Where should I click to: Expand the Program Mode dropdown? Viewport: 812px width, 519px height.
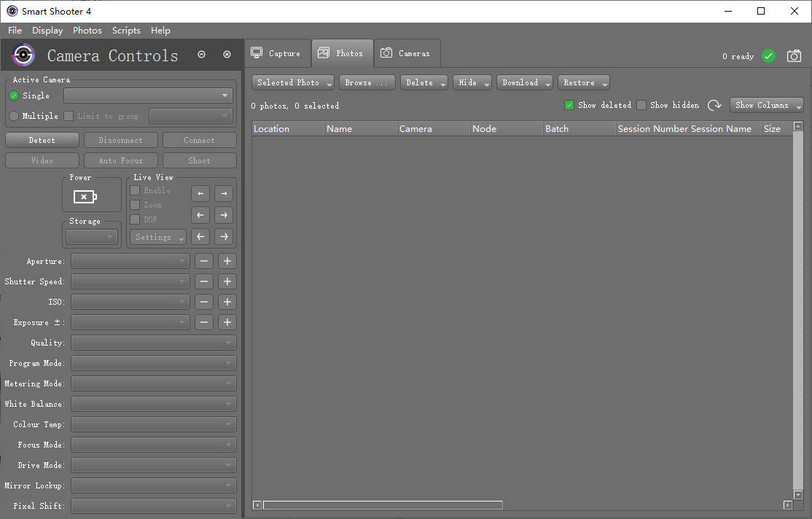click(154, 363)
